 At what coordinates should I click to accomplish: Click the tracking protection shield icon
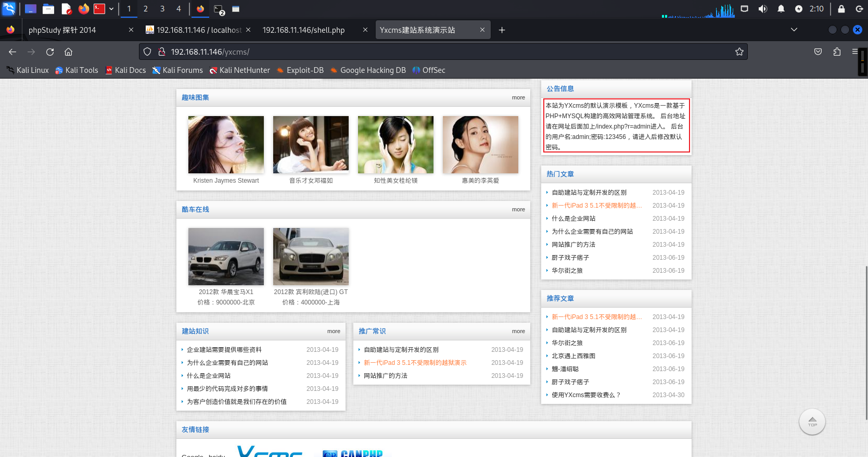coord(147,52)
